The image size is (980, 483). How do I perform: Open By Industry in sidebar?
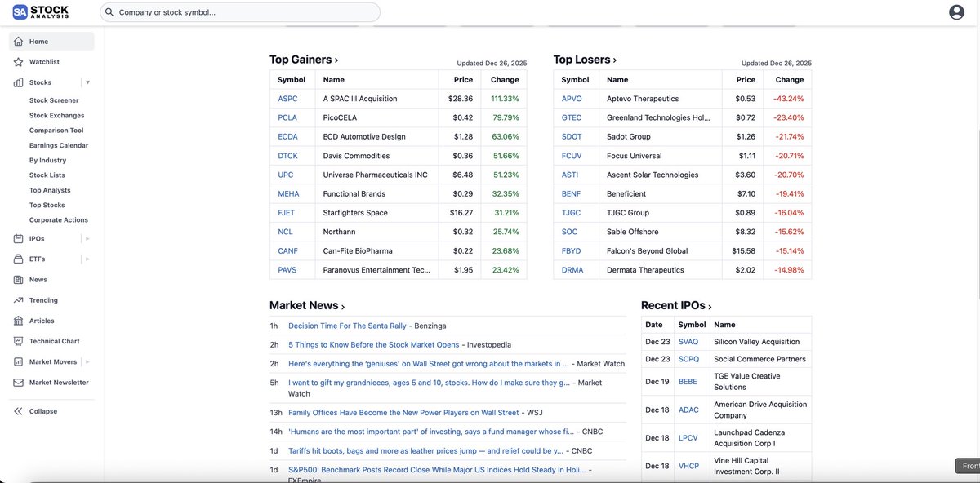[47, 161]
